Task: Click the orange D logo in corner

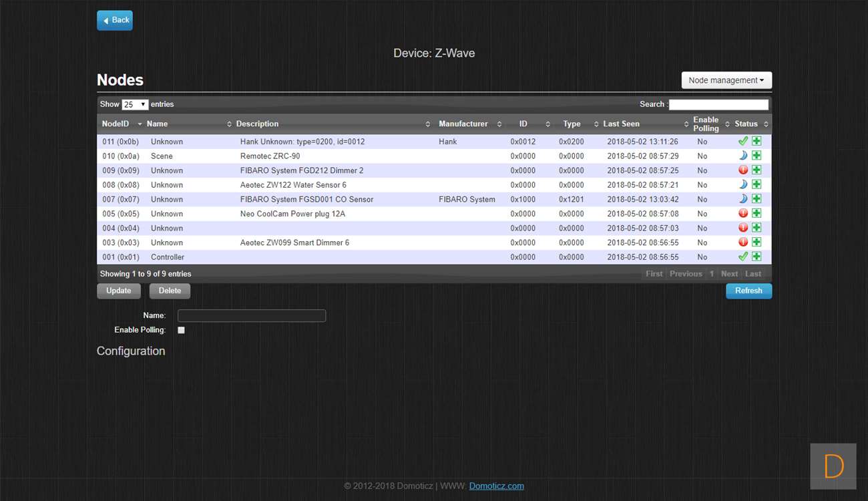Action: point(833,466)
